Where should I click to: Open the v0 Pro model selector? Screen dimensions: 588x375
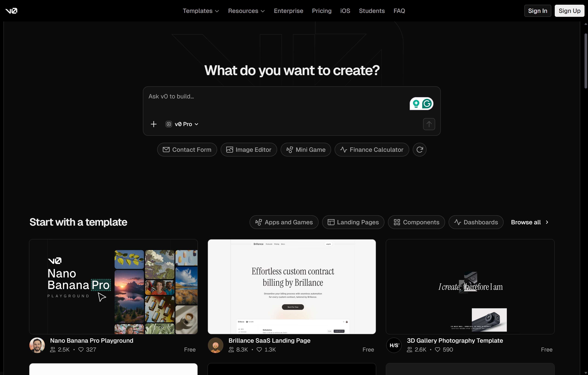tap(182, 124)
